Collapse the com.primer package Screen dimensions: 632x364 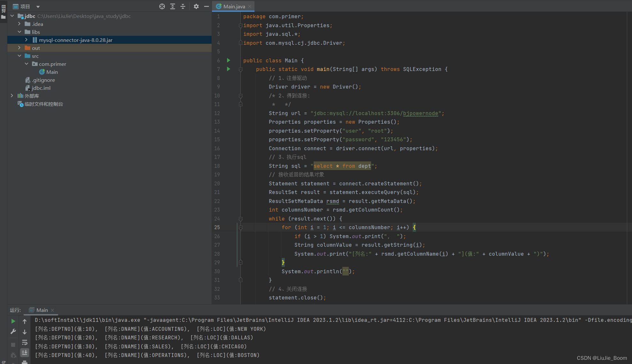(26, 64)
